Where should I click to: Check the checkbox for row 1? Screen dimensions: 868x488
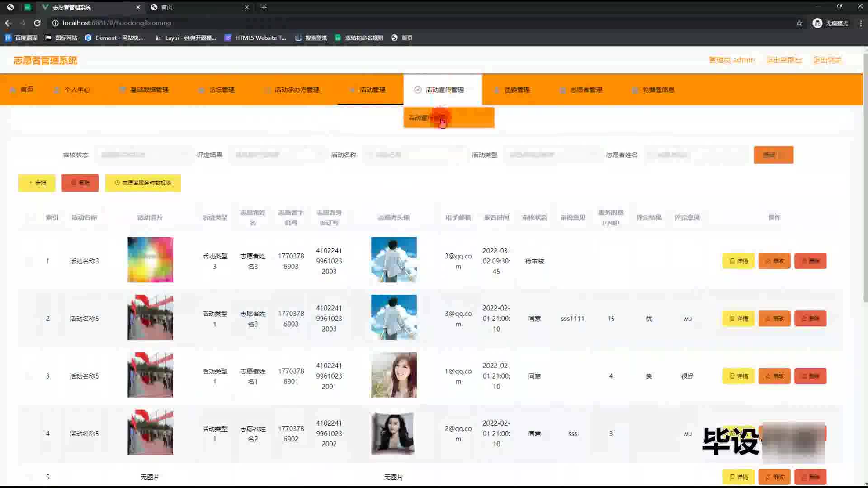(29, 261)
